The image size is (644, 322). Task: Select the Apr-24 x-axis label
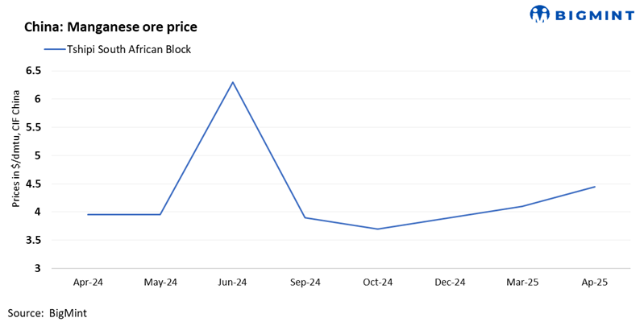(x=88, y=283)
